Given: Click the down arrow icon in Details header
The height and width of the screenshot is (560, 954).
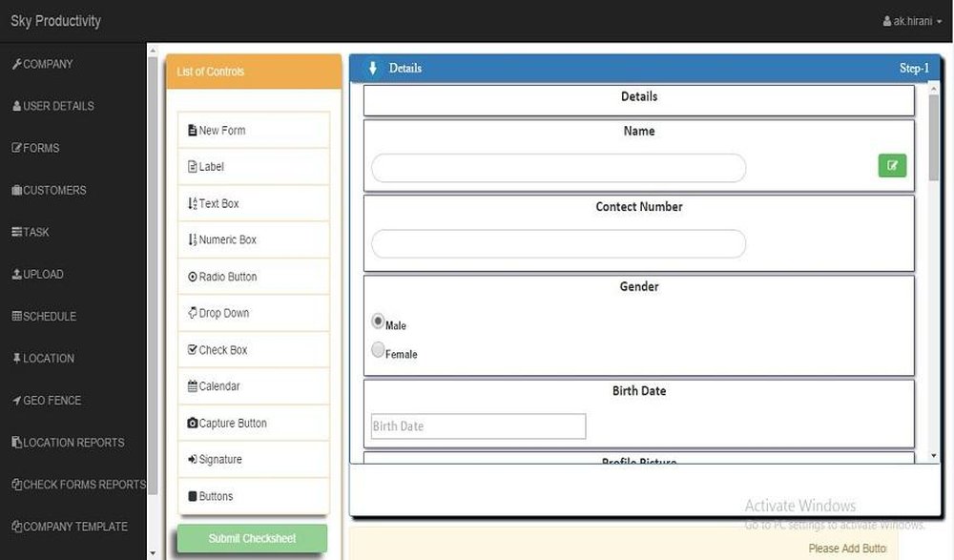Looking at the screenshot, I should click(373, 68).
